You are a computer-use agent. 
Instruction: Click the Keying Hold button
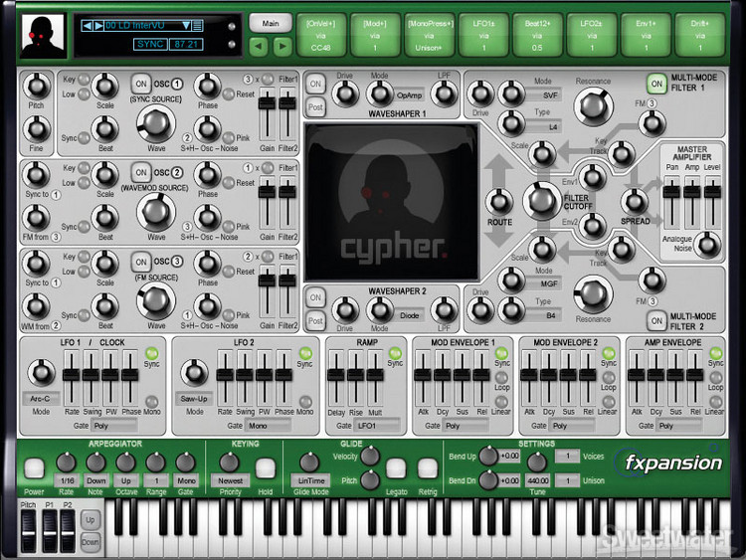(x=265, y=468)
